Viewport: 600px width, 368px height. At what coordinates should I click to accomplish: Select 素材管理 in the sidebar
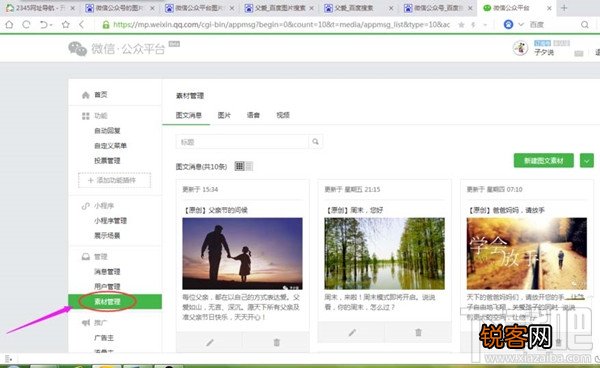[x=115, y=301]
